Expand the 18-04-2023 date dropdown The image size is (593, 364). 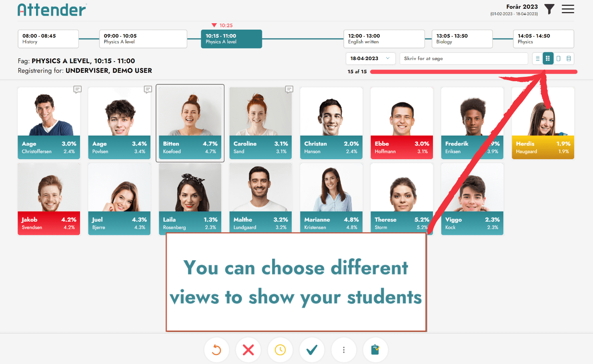coord(370,58)
